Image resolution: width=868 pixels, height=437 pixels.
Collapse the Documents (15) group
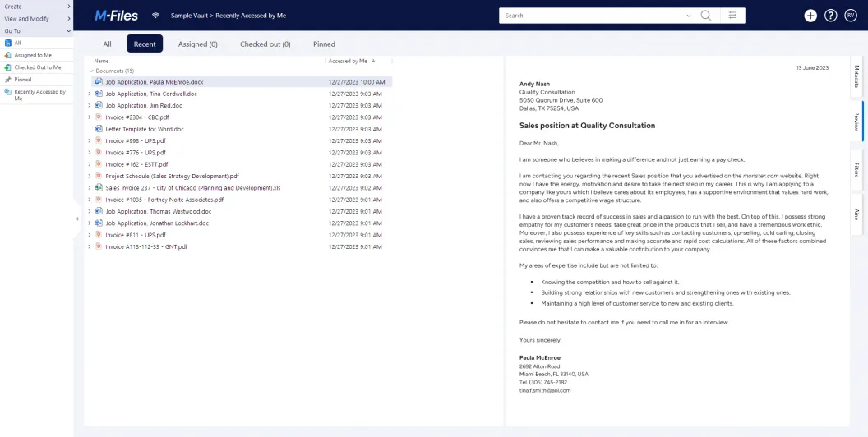tap(90, 71)
